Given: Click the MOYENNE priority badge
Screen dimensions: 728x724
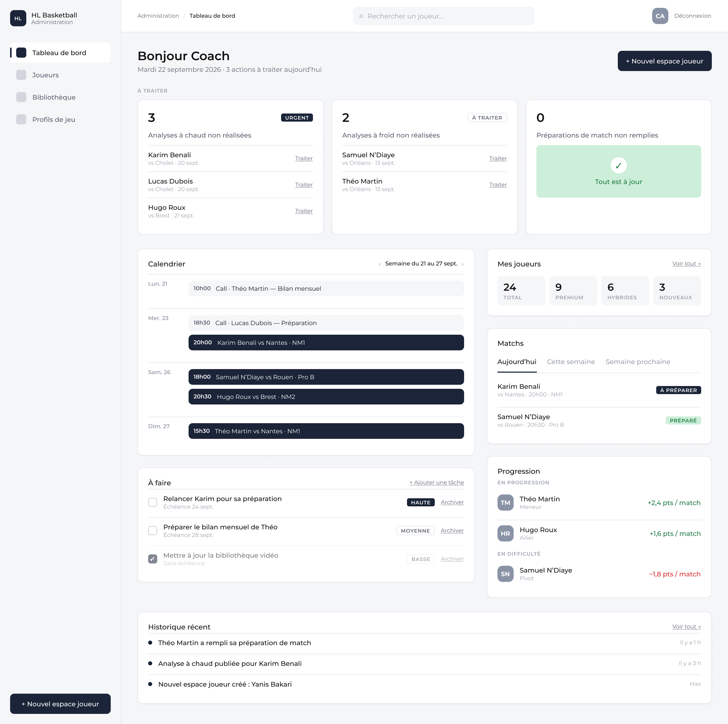Looking at the screenshot, I should click(415, 531).
